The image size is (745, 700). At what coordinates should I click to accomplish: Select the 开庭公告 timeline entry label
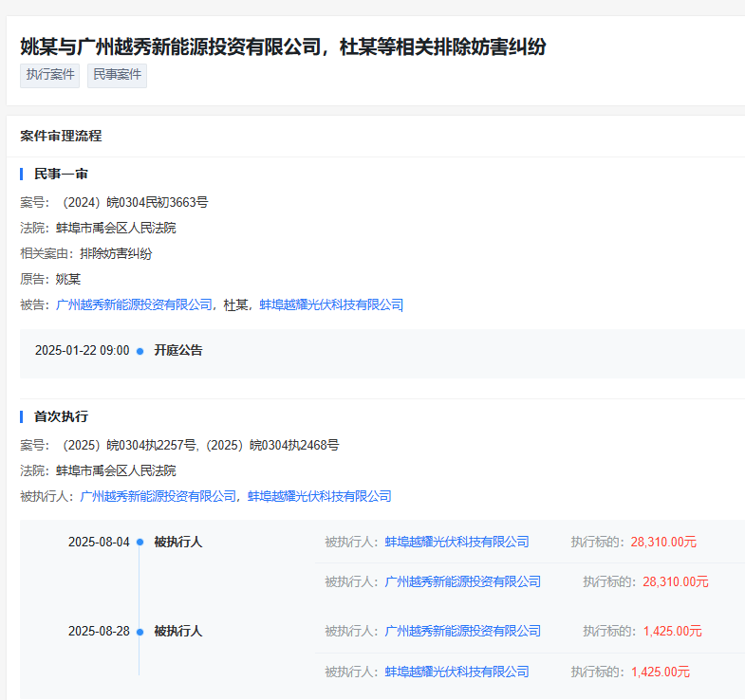click(x=178, y=351)
